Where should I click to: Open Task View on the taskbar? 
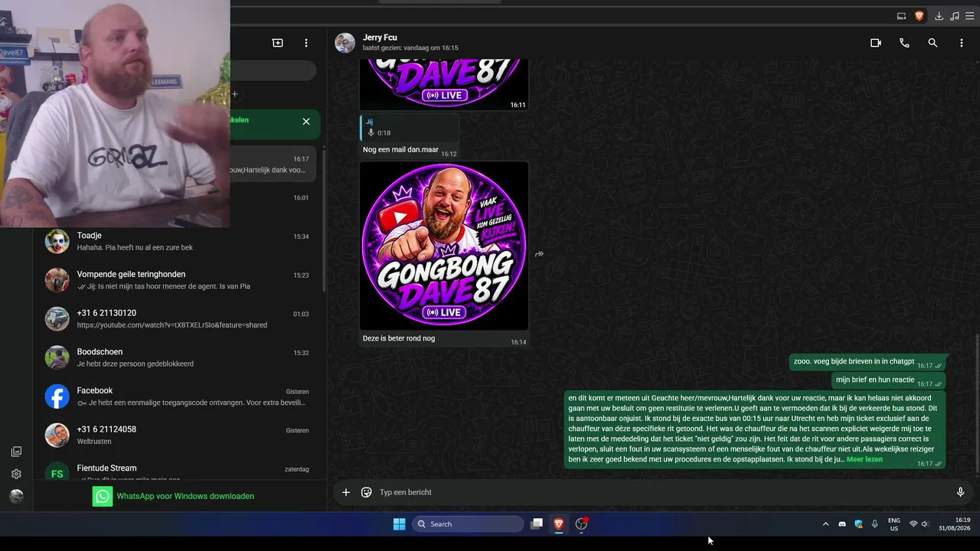(x=537, y=523)
